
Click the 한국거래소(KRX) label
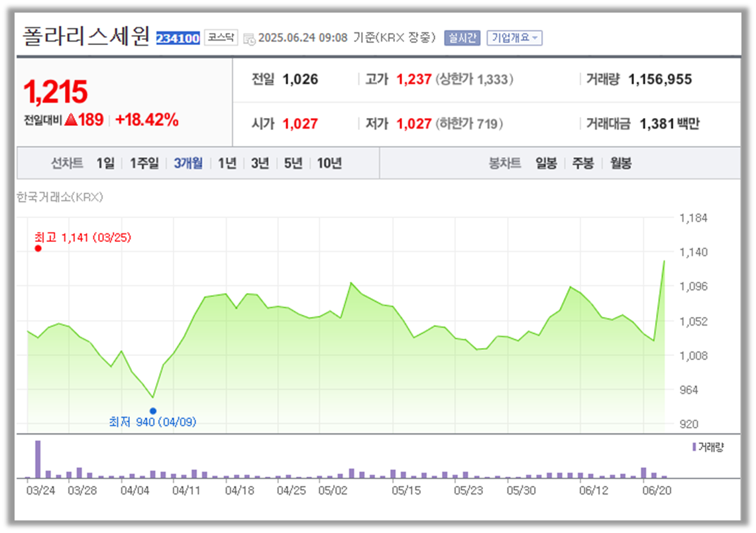coord(60,197)
